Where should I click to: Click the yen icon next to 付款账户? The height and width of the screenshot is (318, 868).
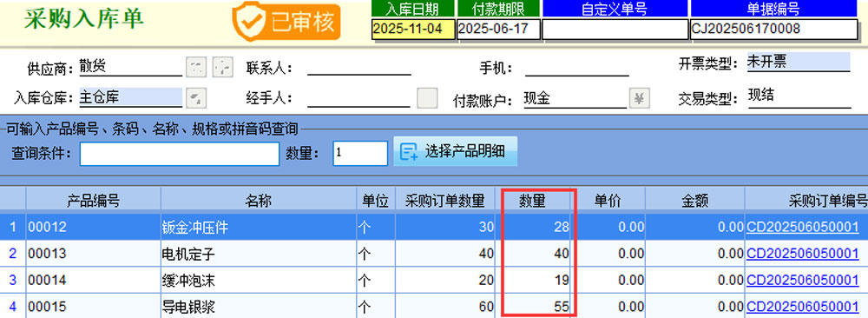pyautogui.click(x=639, y=98)
